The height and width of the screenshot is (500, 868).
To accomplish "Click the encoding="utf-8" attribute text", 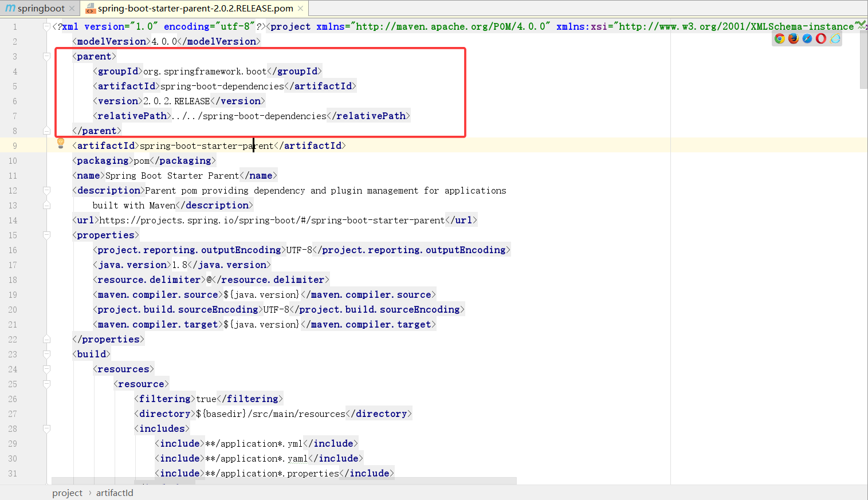I will pyautogui.click(x=209, y=26).
